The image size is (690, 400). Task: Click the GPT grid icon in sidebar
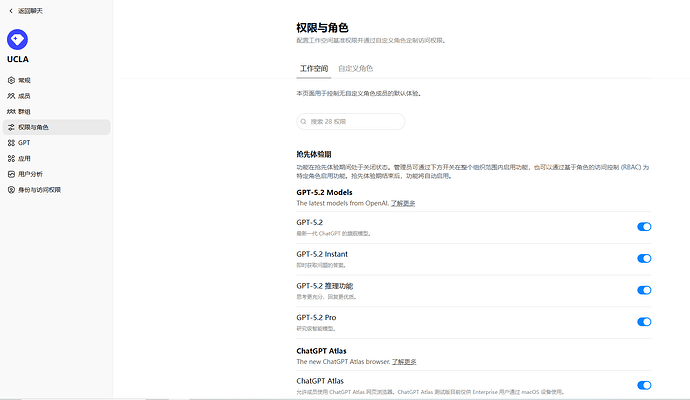11,143
